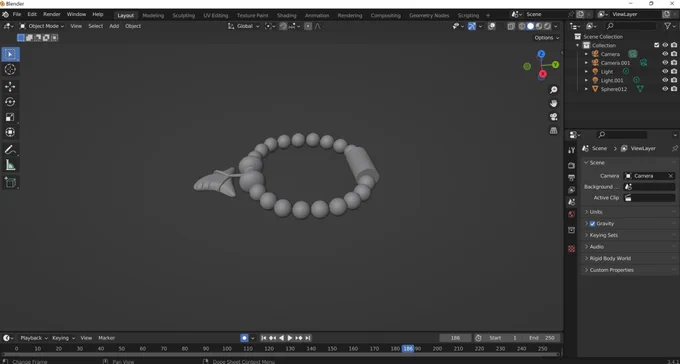The height and width of the screenshot is (364, 680).
Task: Expand Sphere012 in the outliner
Action: [x=586, y=89]
